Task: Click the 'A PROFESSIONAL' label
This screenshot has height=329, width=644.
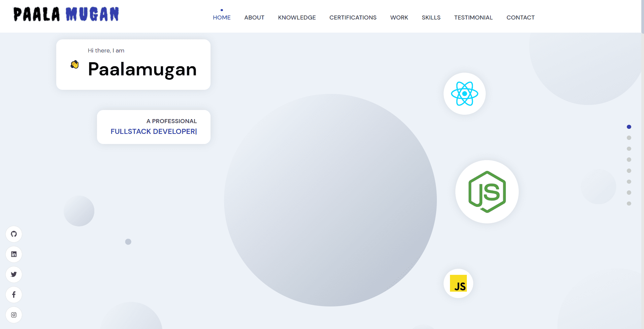Action: [171, 121]
